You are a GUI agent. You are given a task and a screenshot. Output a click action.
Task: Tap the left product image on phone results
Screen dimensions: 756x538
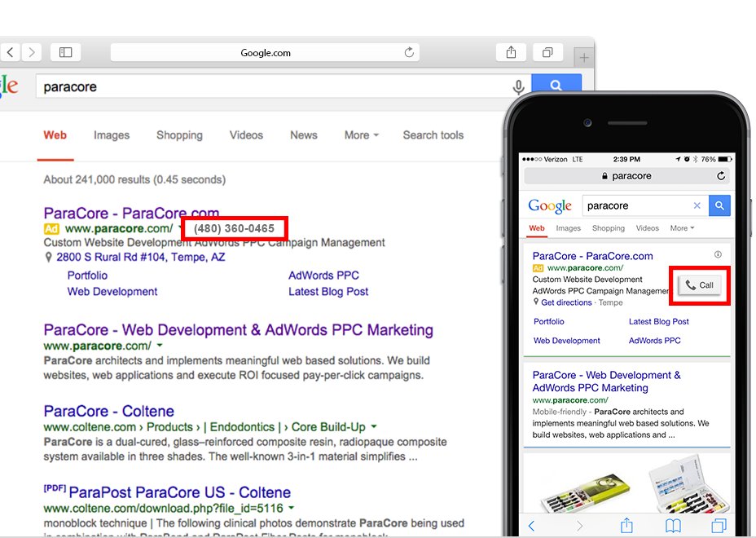pyautogui.click(x=586, y=492)
